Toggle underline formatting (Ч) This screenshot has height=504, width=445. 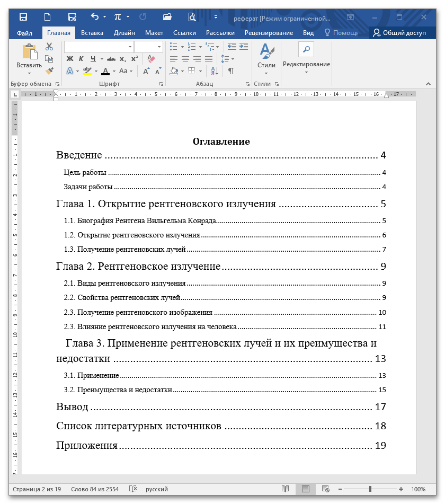click(93, 59)
